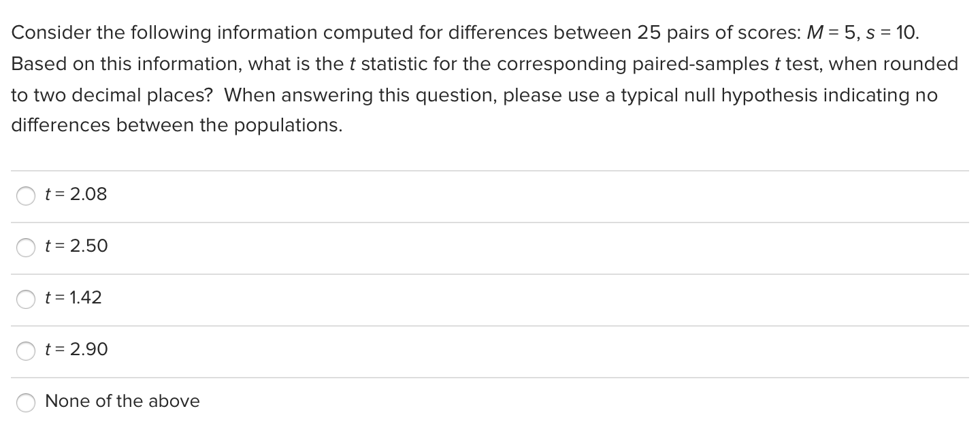The image size is (980, 445).
Task: Click the None of the above label
Action: pos(122,401)
